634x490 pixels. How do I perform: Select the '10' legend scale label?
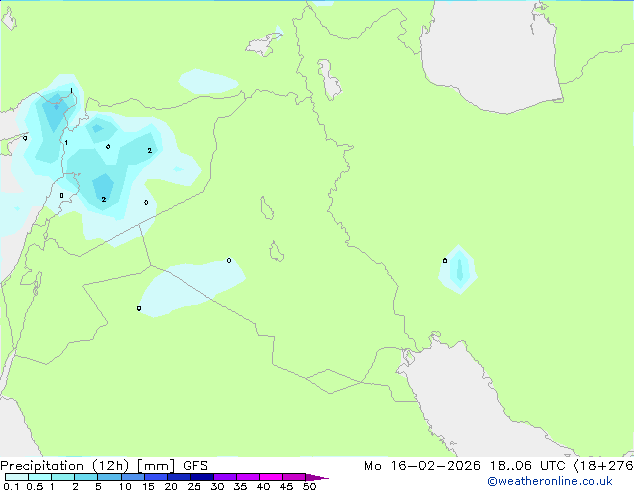coord(125,486)
